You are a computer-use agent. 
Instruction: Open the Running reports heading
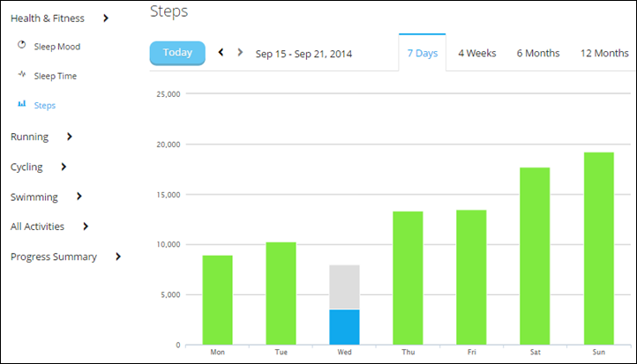point(29,137)
